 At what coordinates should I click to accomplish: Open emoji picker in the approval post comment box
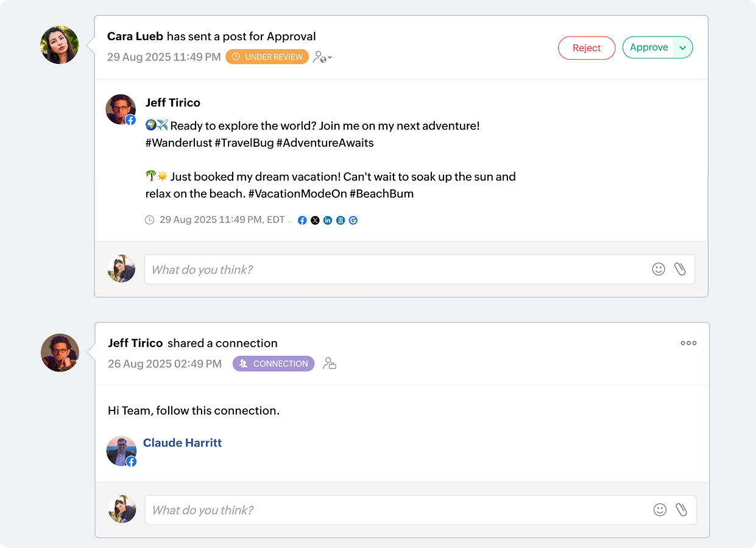coord(659,269)
